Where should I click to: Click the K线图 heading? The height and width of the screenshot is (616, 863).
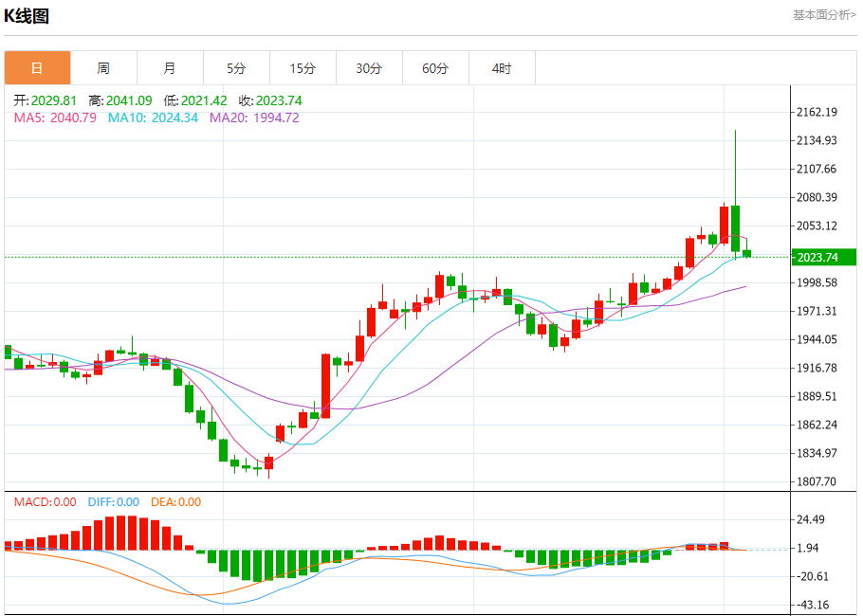pyautogui.click(x=27, y=16)
